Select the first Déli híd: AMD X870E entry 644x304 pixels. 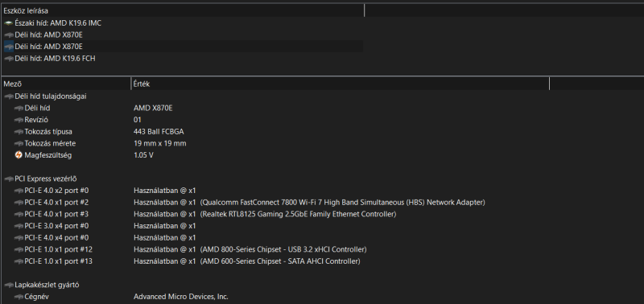click(x=48, y=35)
